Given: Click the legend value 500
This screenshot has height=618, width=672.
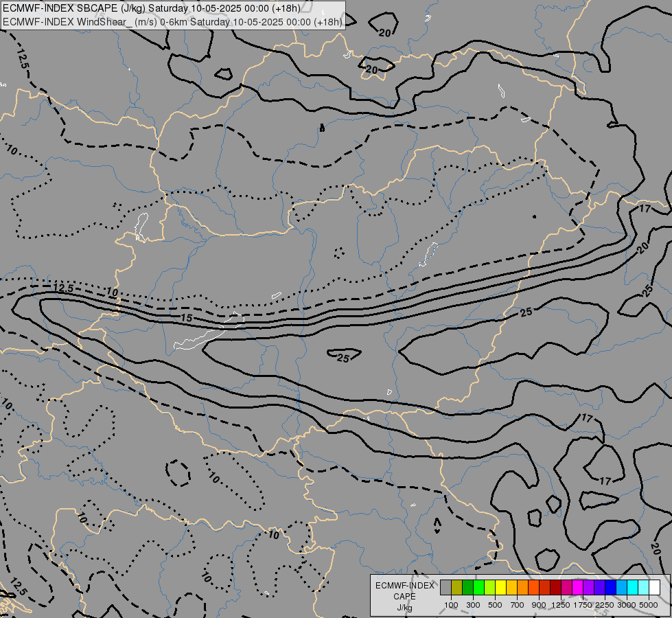Looking at the screenshot, I should click(x=495, y=605).
